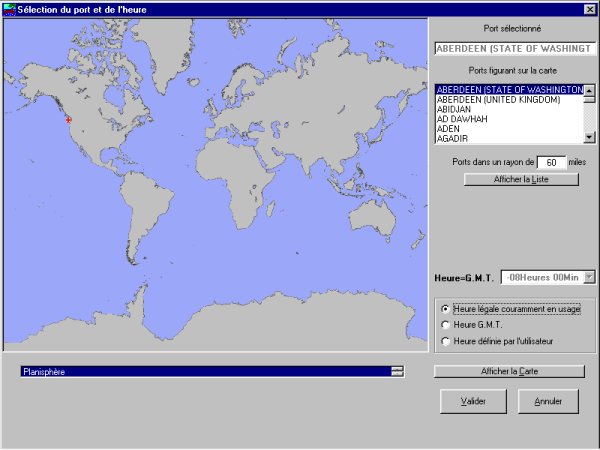This screenshot has height=450, width=600.
Task: Select the 'Heure G.M.T.' radio button
Action: tap(445, 325)
